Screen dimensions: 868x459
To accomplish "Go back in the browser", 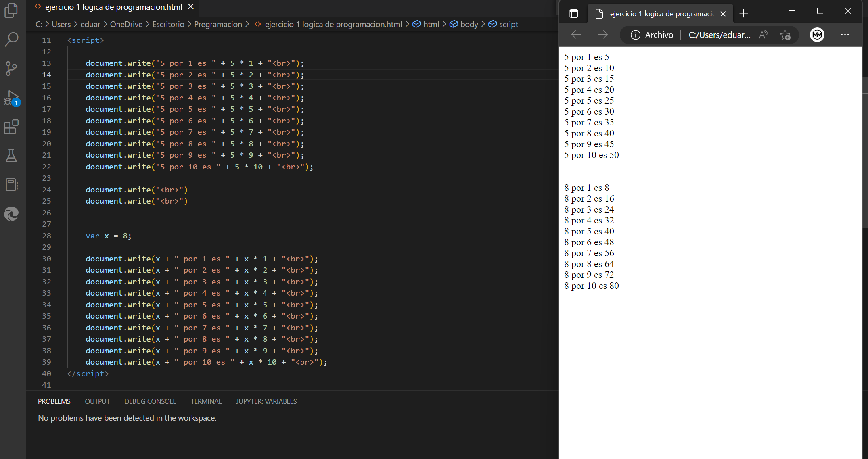I will tap(576, 35).
